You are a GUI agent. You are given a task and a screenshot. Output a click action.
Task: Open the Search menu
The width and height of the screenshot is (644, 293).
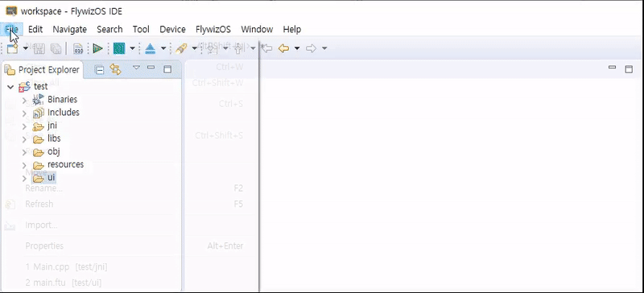109,29
